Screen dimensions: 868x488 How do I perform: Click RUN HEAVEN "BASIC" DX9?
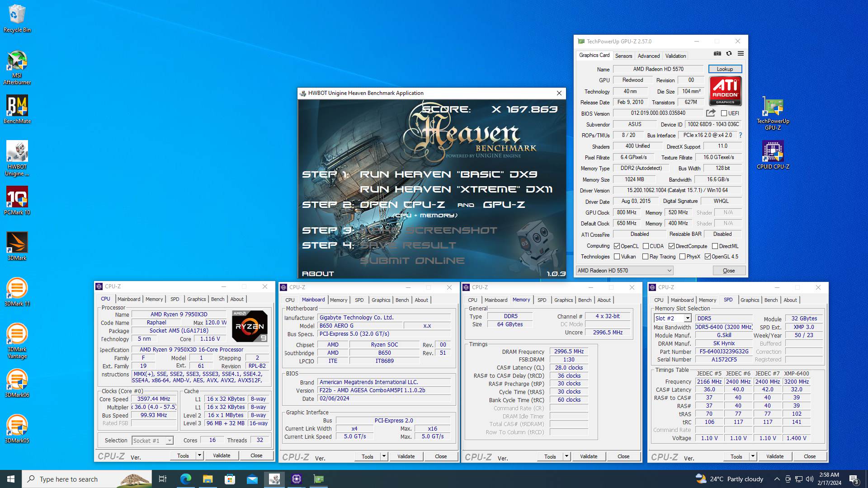(448, 174)
